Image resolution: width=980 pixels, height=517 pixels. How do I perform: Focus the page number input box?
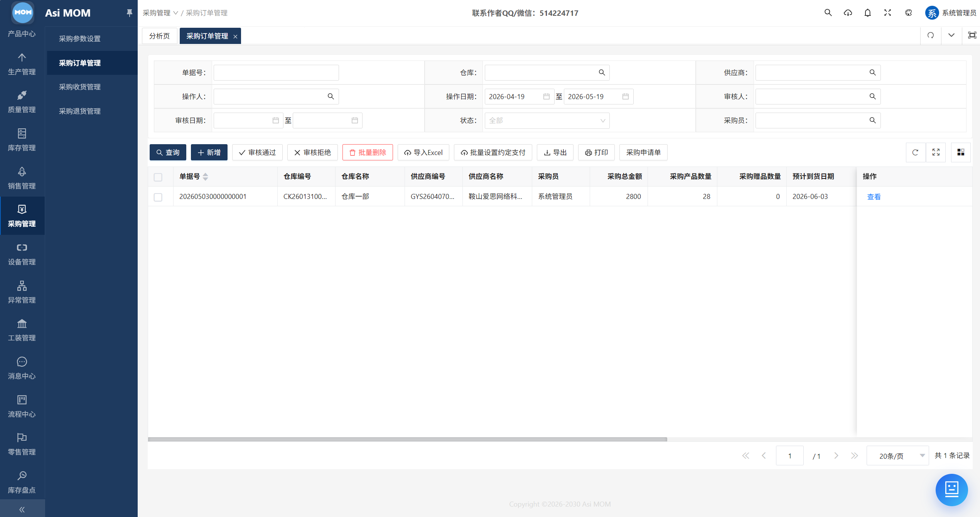pos(789,456)
